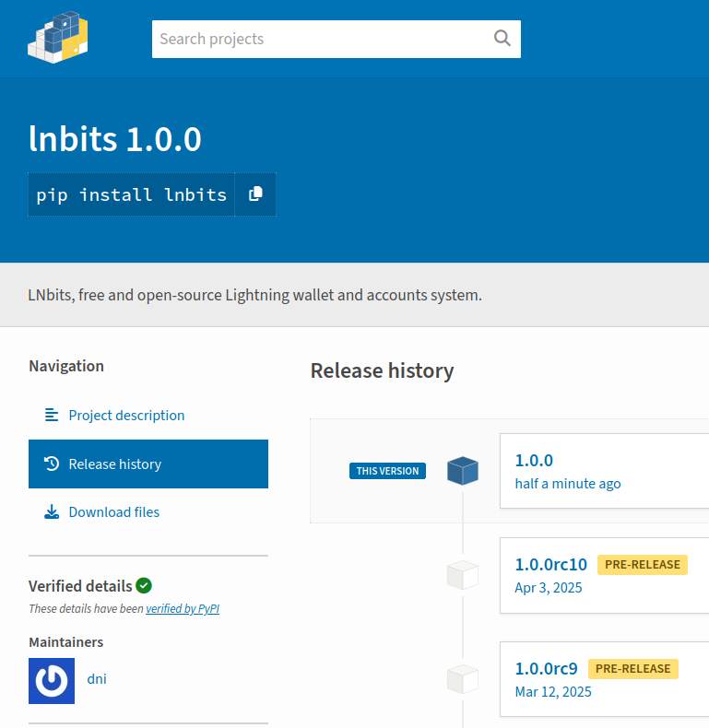Open release 1.0.0rc9
The width and height of the screenshot is (709, 728).
pos(547,668)
